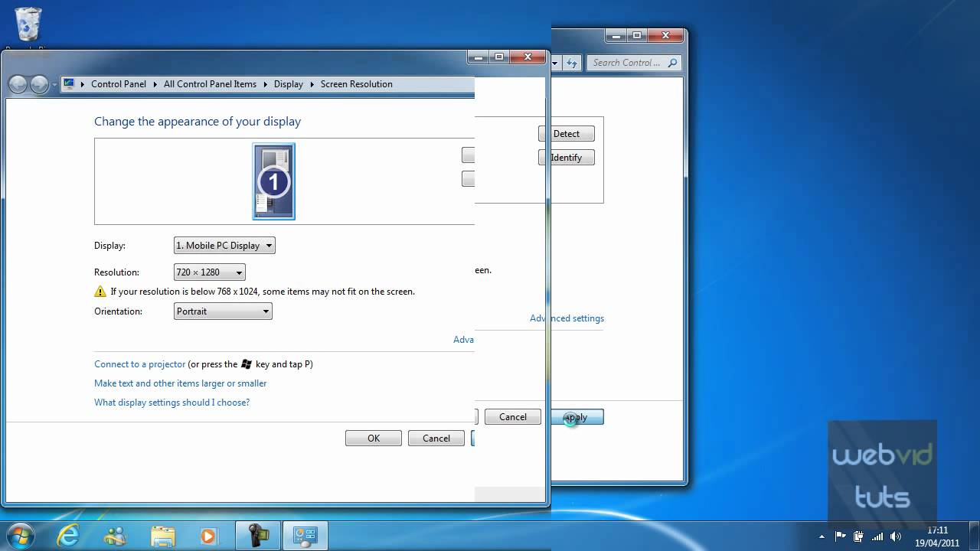
Task: Open the network signal tray icon
Action: point(877,536)
